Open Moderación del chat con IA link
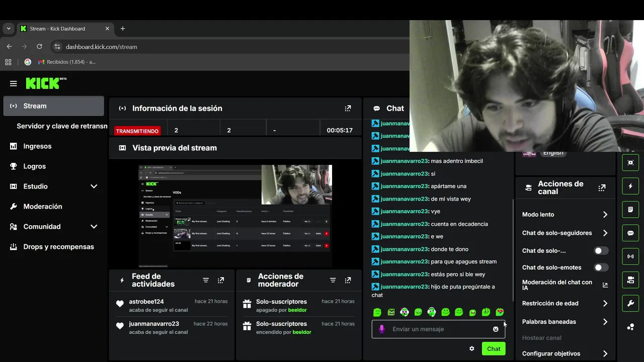 (565, 285)
